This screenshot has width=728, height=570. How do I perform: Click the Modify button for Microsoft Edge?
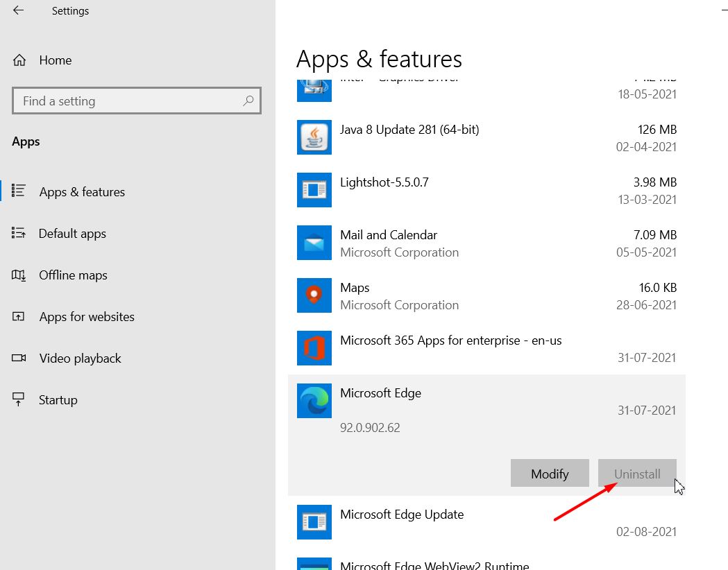pyautogui.click(x=550, y=473)
